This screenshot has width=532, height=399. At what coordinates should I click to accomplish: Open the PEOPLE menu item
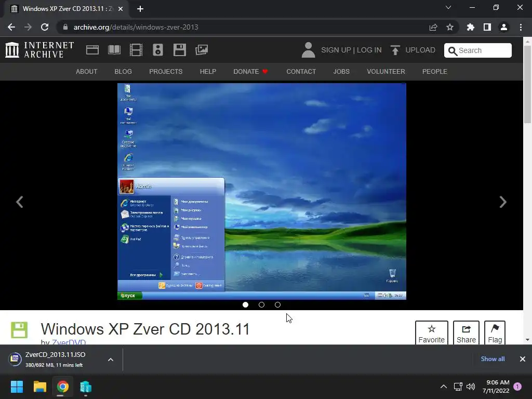[435, 72]
